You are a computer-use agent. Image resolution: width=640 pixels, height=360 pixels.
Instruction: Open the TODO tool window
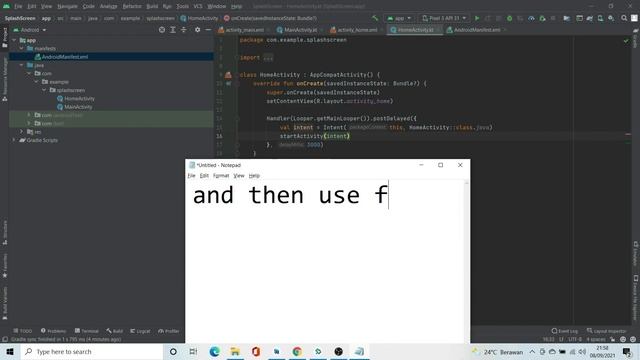(x=22, y=331)
